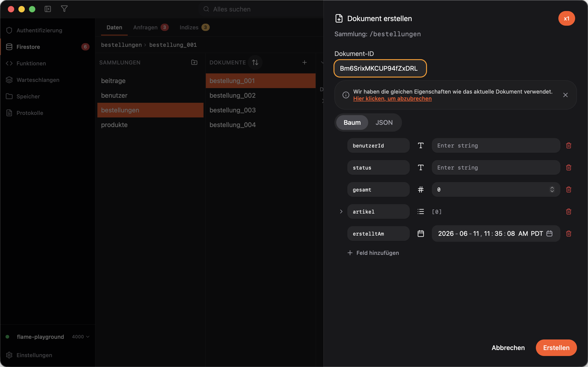Add a new field with Feld hinzufügen
Viewport: 588px width, 367px height.
point(373,253)
